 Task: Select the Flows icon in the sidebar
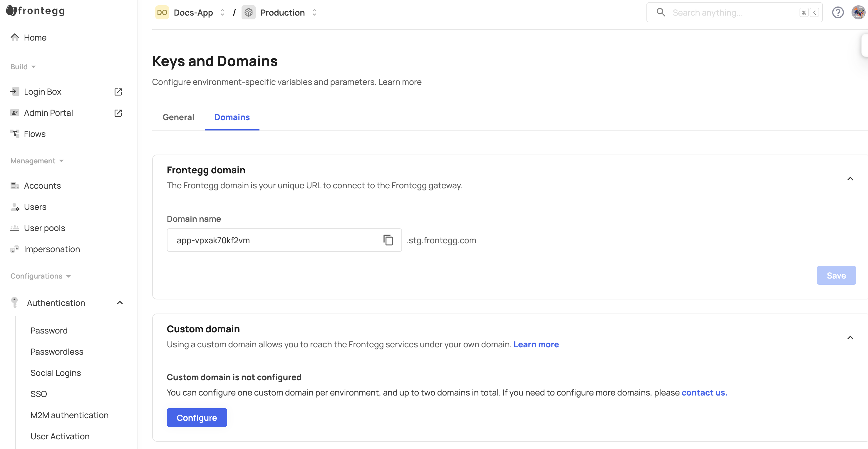click(x=14, y=133)
